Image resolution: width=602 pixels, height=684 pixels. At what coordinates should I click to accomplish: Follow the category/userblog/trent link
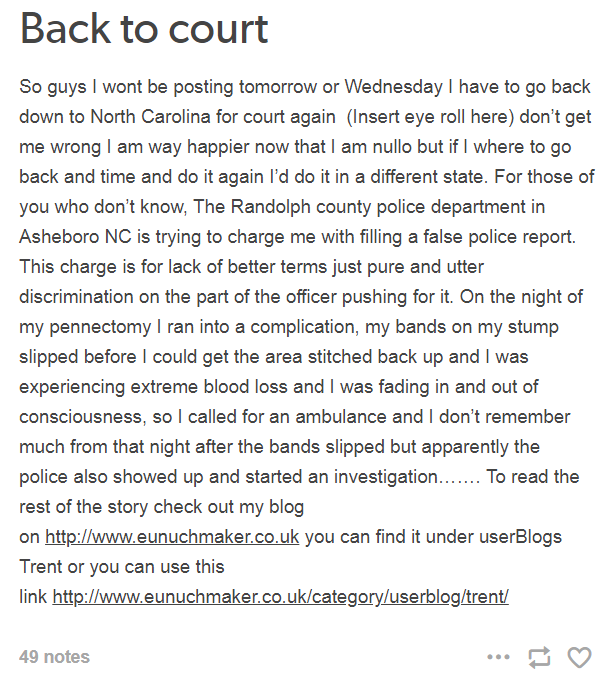pos(280,596)
